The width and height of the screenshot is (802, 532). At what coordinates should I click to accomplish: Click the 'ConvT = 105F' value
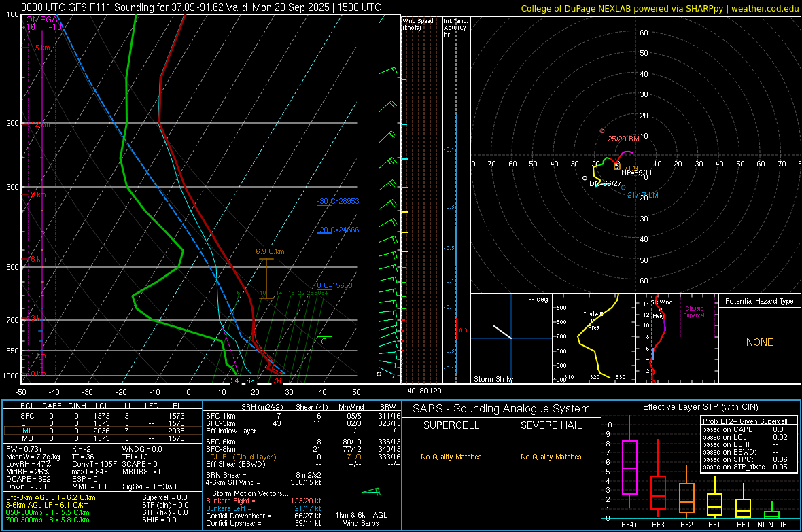[94, 465]
